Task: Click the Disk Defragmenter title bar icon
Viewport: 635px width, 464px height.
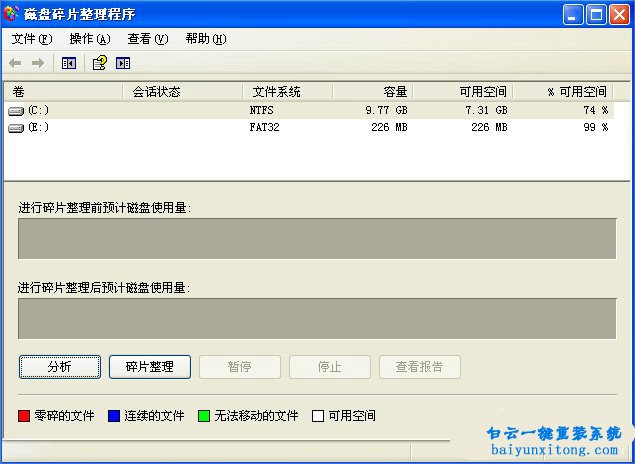Action: tap(12, 14)
